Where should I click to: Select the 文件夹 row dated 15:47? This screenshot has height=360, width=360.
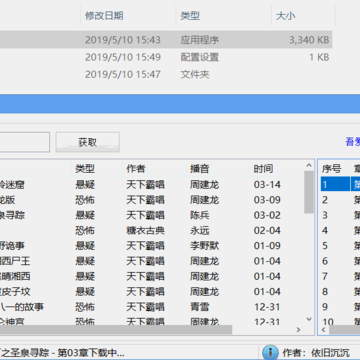coord(166,74)
